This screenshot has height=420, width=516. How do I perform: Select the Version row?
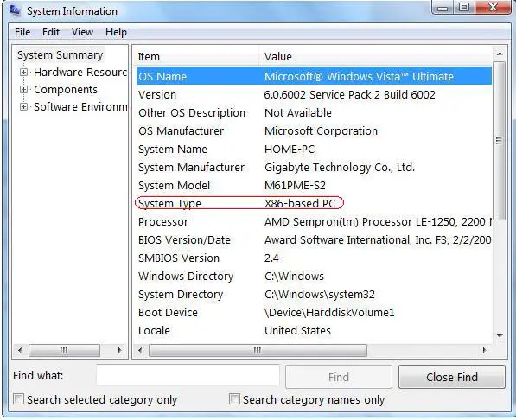[x=314, y=95]
